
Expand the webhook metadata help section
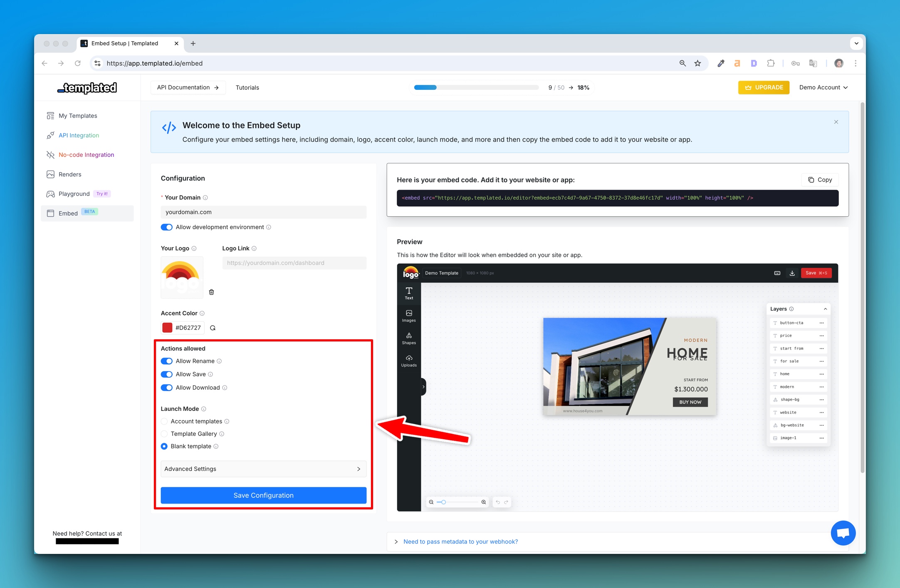(x=460, y=541)
